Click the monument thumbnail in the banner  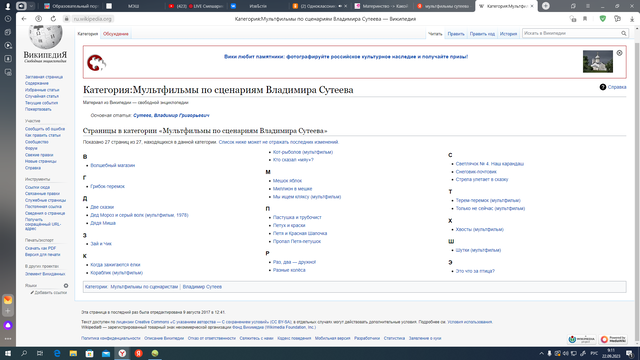pos(598,61)
